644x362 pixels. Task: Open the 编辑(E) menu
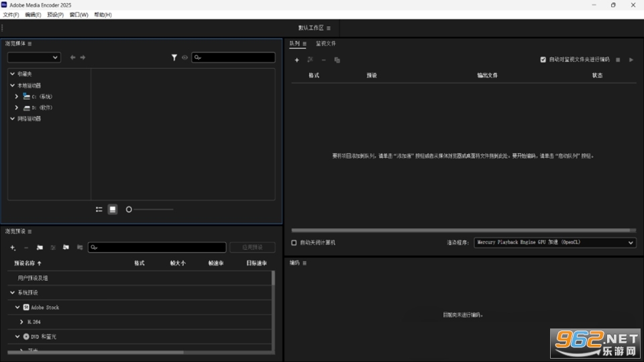(x=33, y=15)
